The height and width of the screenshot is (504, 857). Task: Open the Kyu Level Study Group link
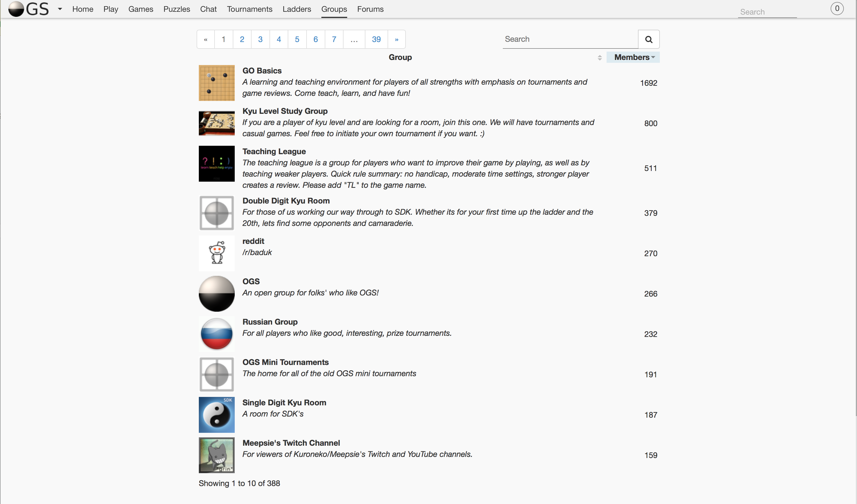[x=285, y=111]
